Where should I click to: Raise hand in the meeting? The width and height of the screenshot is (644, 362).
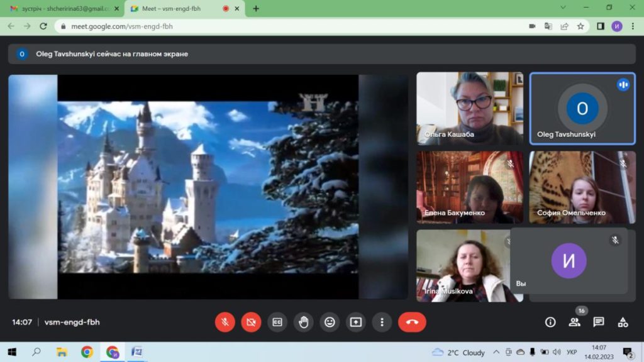click(x=304, y=322)
